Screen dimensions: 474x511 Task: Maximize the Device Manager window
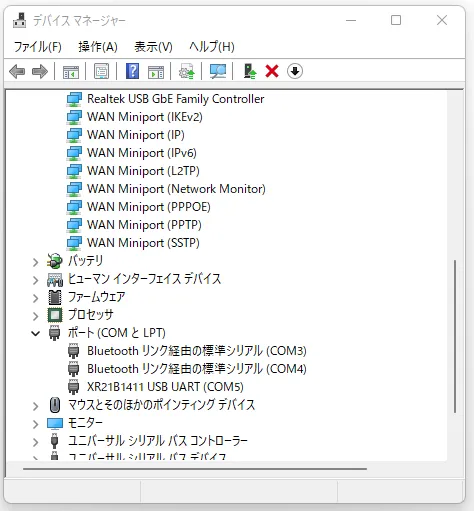[x=396, y=21]
